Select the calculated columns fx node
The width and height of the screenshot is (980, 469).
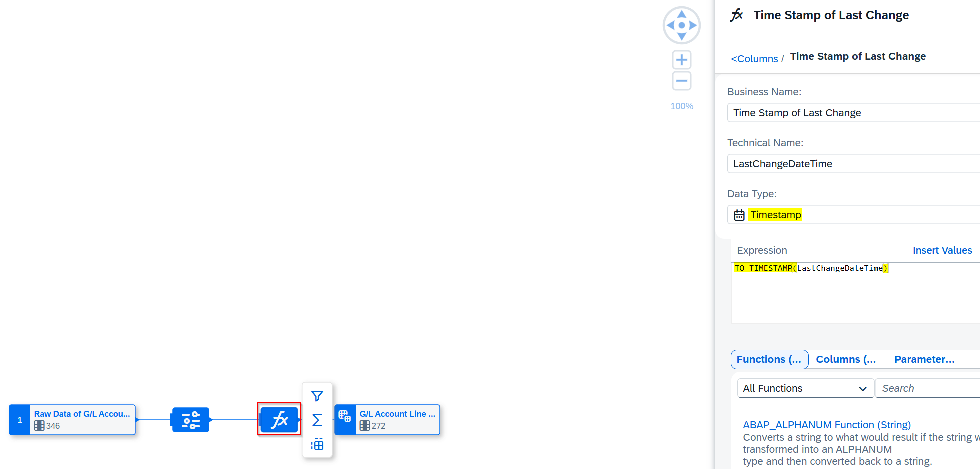279,419
